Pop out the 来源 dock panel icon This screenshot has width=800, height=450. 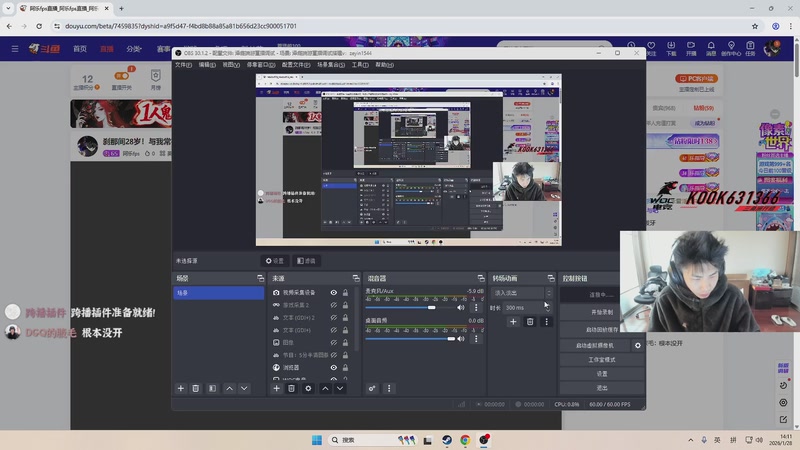[356, 279]
